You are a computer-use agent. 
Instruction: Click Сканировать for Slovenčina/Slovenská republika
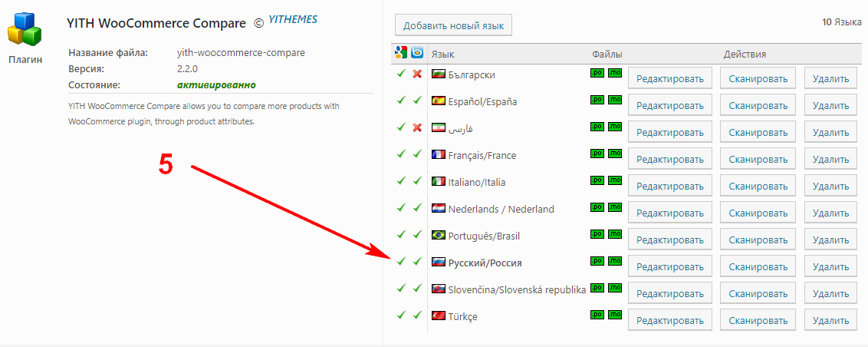point(758,294)
